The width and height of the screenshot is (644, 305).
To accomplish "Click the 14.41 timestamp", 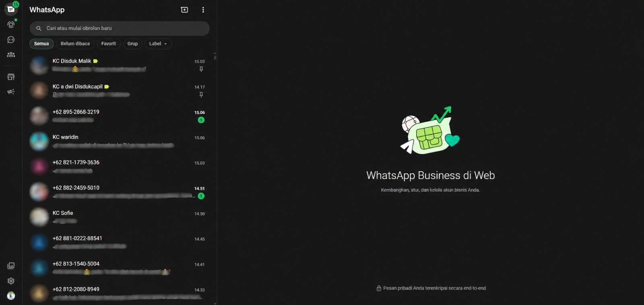I will [x=200, y=264].
